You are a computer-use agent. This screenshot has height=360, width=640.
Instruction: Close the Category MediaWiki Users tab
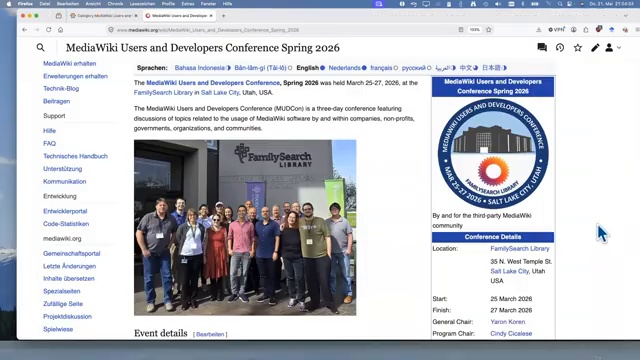(136, 16)
